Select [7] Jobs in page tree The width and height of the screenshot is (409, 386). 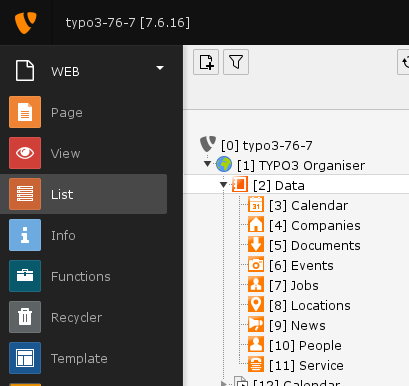(294, 285)
